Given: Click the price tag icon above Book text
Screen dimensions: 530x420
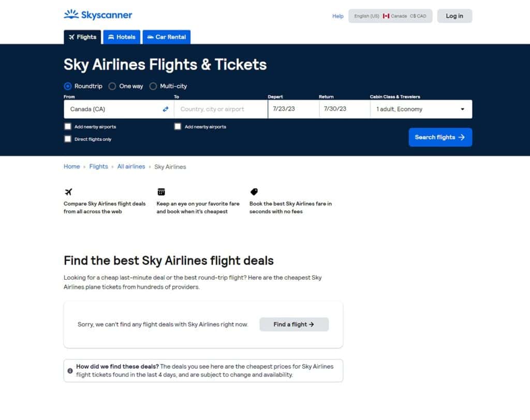Looking at the screenshot, I should click(254, 192).
